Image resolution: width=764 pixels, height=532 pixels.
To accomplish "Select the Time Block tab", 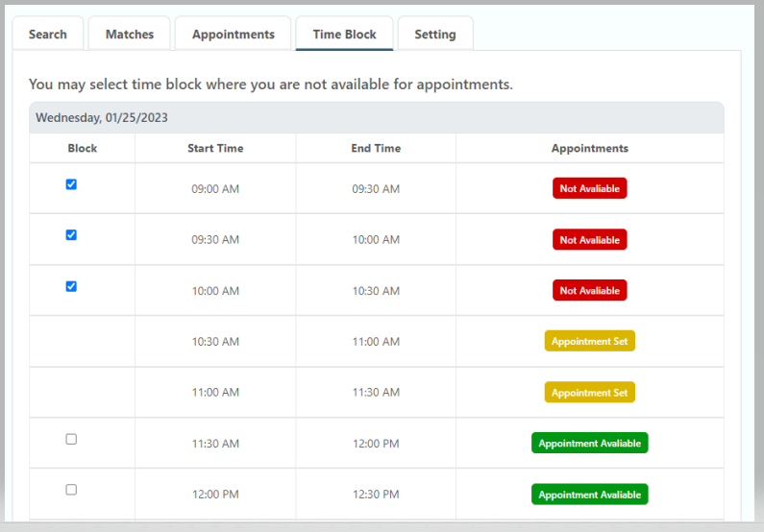I will click(x=344, y=34).
